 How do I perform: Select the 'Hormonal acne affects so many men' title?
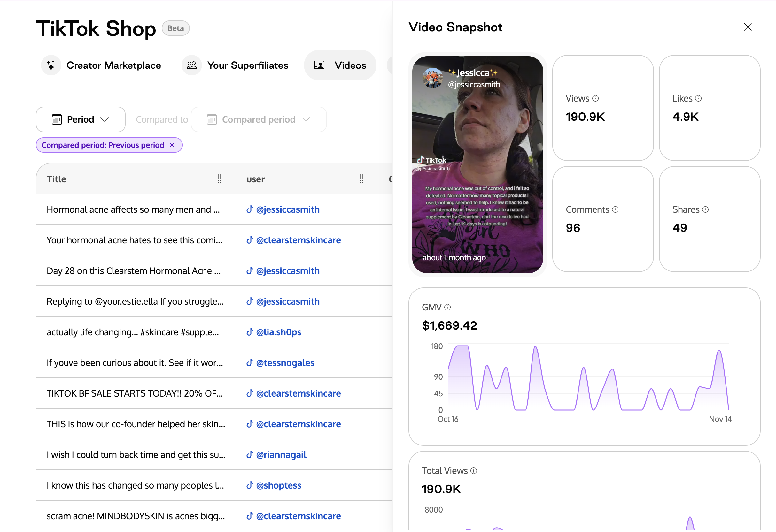[x=133, y=209]
